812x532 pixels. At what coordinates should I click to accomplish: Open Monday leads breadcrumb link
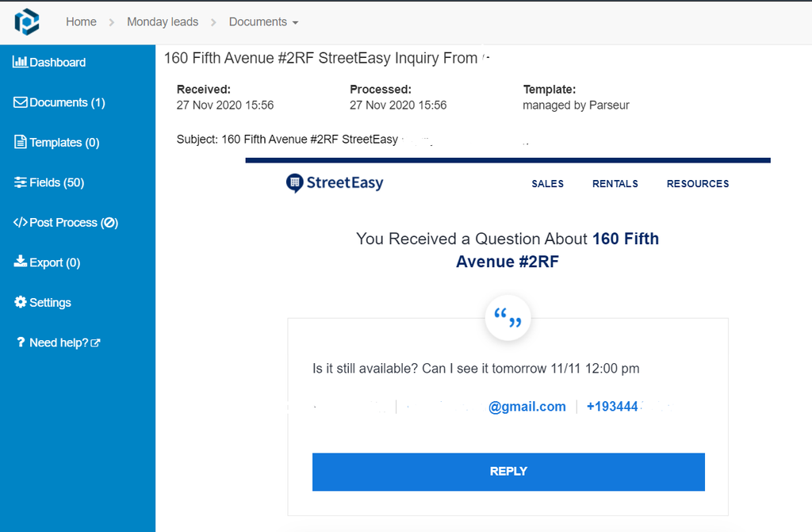pos(163,22)
